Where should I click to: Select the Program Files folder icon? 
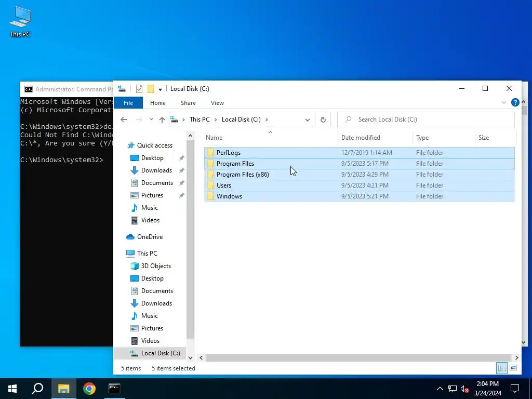pyautogui.click(x=211, y=164)
